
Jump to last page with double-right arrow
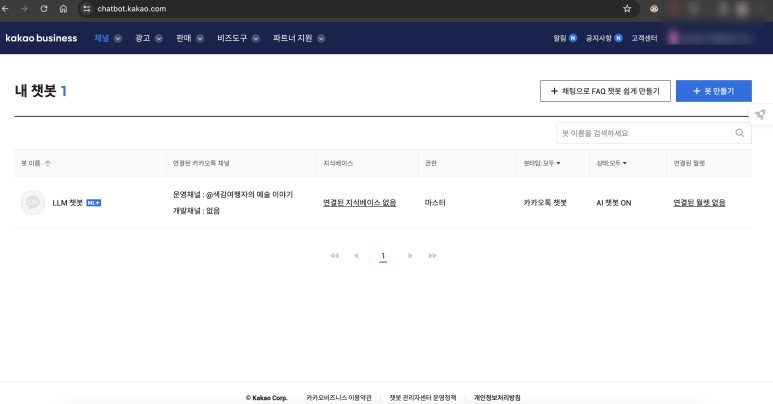pos(432,256)
